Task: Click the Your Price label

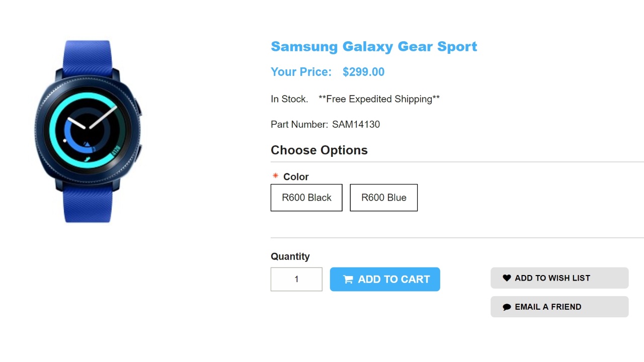Action: click(x=301, y=72)
